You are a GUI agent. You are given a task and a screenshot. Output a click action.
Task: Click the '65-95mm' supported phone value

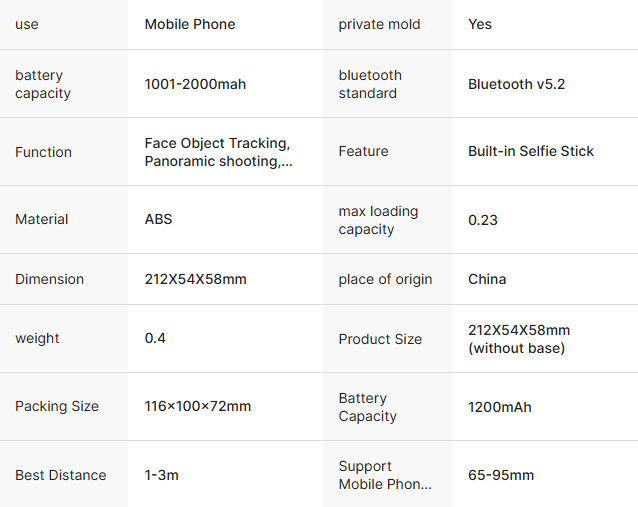[501, 475]
